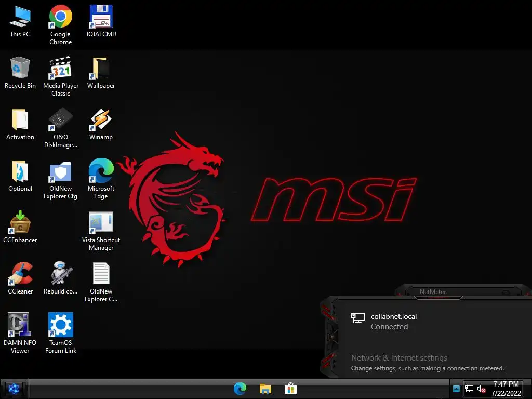The image size is (532, 399).
Task: Open the Optional folder
Action: coord(20,176)
